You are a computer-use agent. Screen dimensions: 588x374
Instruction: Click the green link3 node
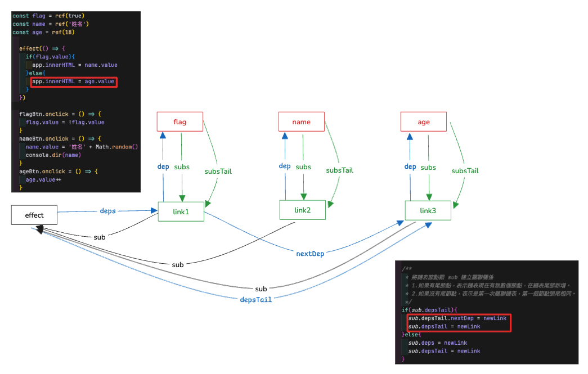(428, 210)
